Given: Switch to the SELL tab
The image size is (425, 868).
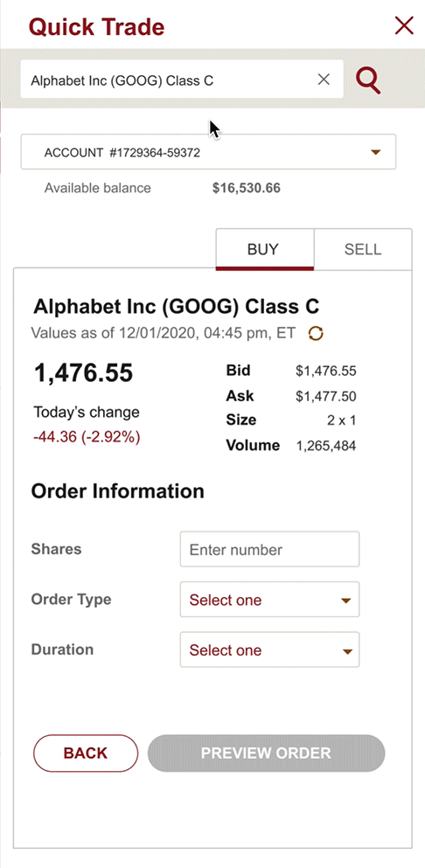Looking at the screenshot, I should point(363,249).
